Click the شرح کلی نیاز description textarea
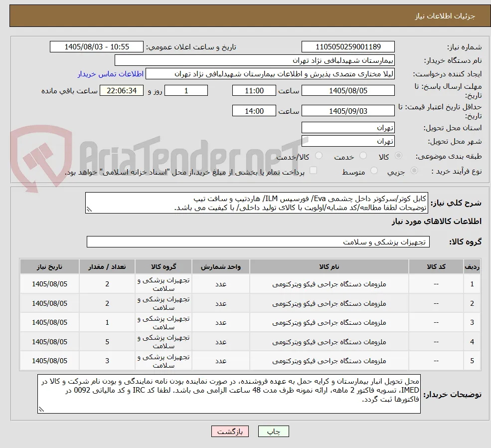The image size is (491, 448). 256,203
